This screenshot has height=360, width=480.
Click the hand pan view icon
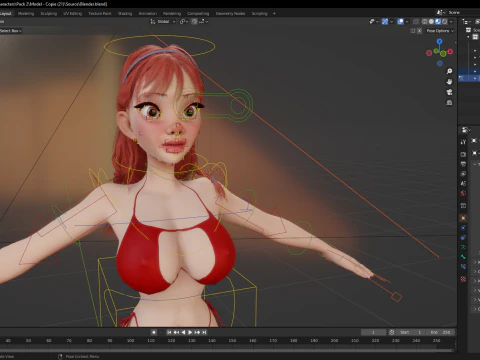click(449, 82)
